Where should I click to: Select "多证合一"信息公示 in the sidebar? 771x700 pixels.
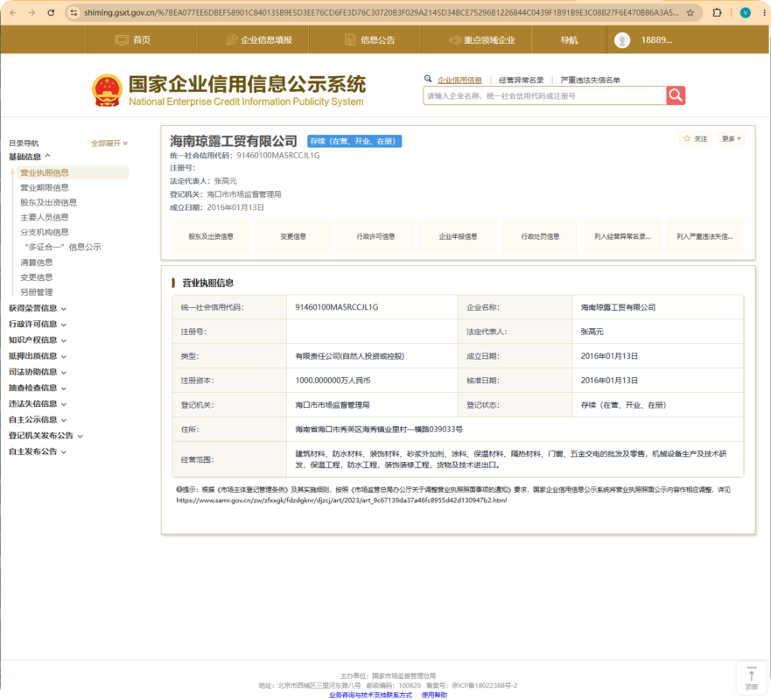(x=62, y=247)
